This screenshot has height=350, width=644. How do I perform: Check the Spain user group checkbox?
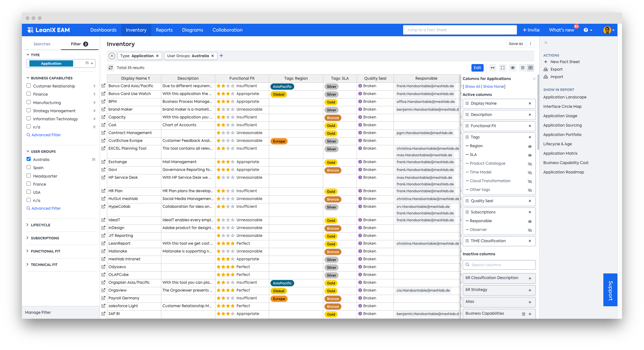click(28, 167)
